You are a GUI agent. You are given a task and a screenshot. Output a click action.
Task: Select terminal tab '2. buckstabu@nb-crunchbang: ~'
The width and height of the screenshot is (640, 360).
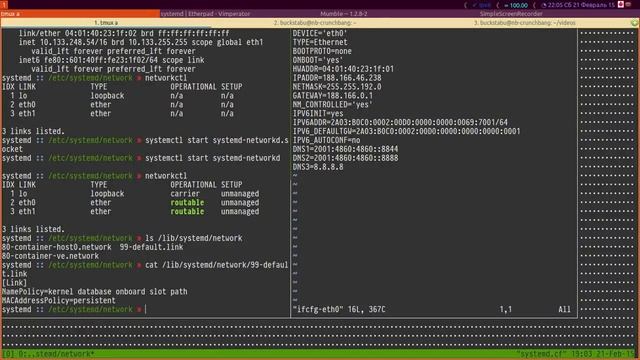(x=315, y=23)
